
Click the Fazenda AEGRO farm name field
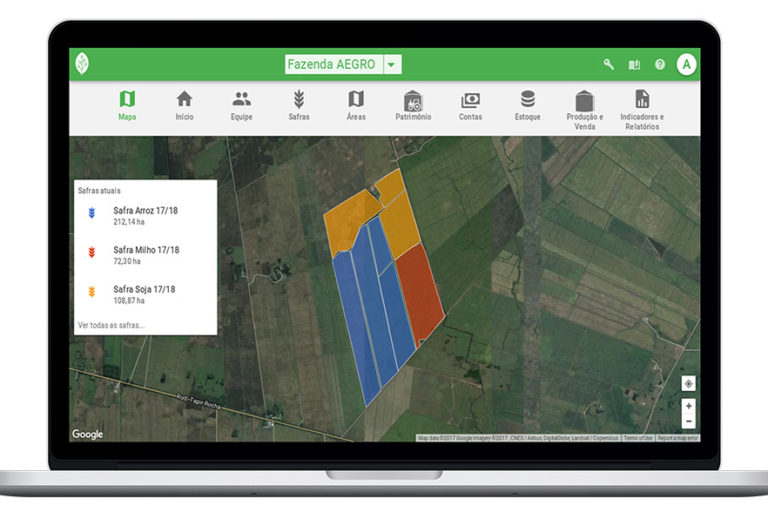[x=332, y=64]
